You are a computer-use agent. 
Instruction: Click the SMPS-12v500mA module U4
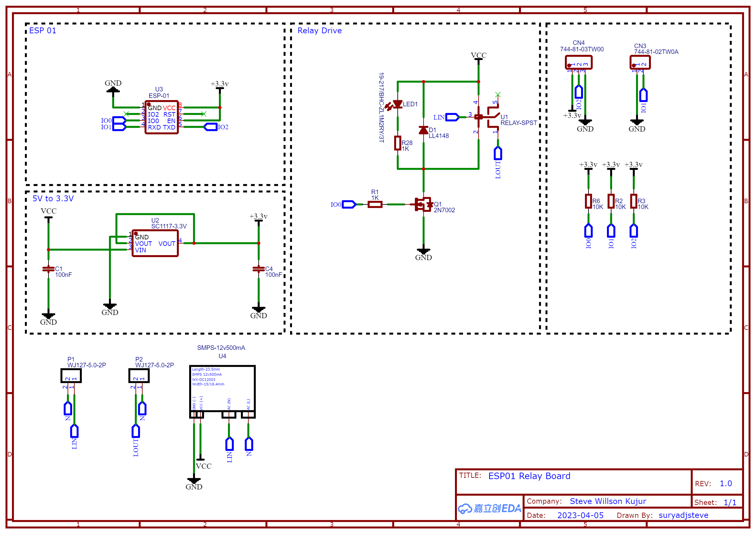click(222, 392)
